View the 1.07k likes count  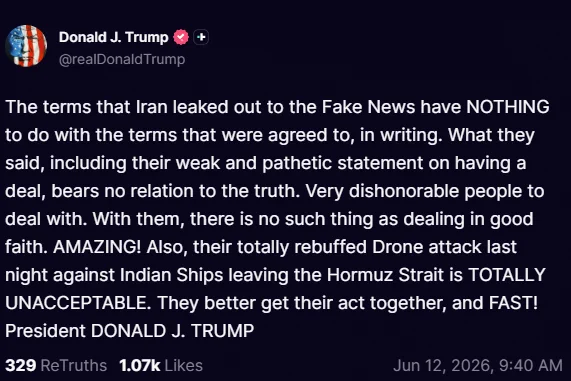click(x=139, y=365)
